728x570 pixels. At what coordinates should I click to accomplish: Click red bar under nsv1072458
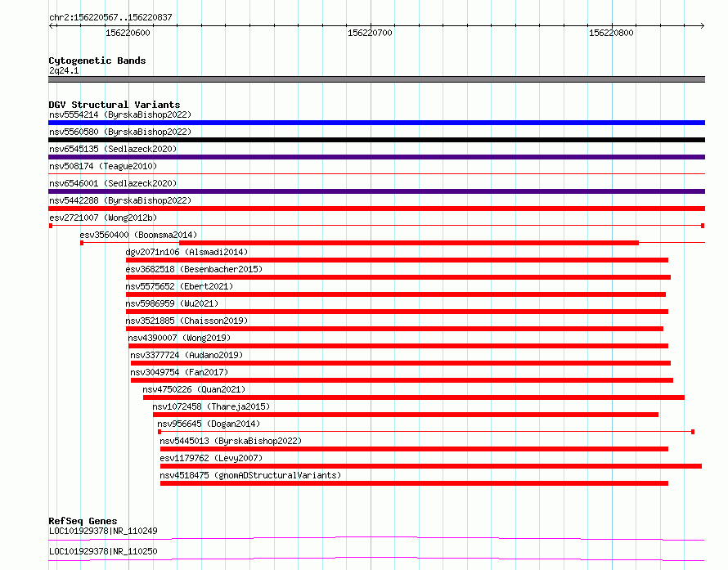[x=406, y=415]
